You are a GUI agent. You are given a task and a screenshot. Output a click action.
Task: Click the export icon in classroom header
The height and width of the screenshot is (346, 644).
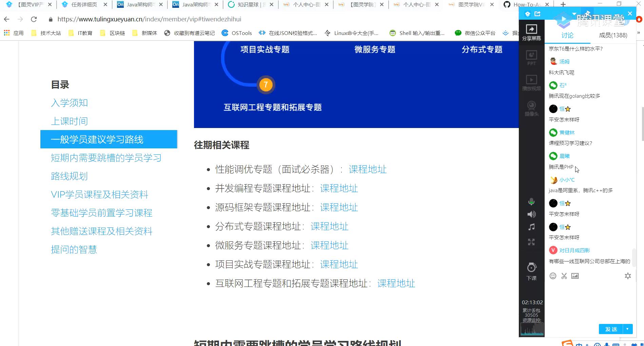pyautogui.click(x=538, y=14)
